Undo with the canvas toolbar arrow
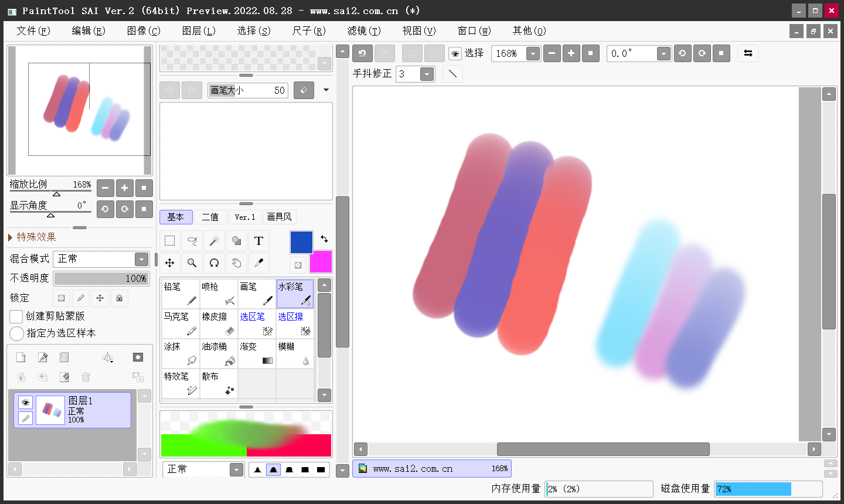844x504 pixels. click(362, 53)
